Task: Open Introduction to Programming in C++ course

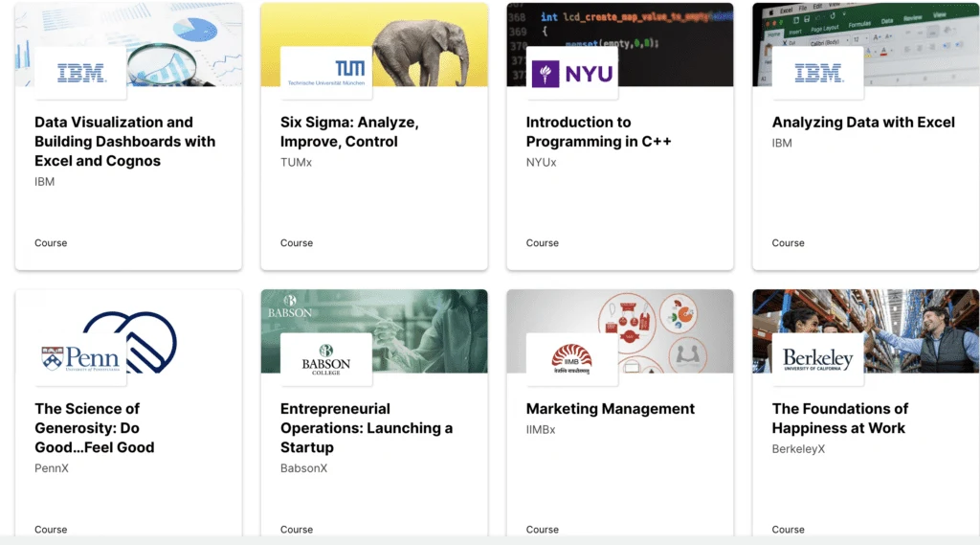Action: coord(599,132)
